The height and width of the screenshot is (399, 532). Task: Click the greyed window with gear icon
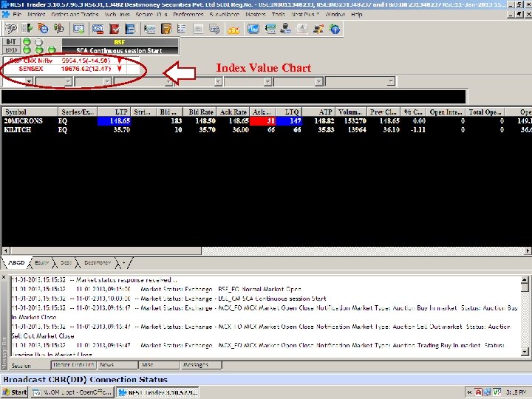pos(214,29)
